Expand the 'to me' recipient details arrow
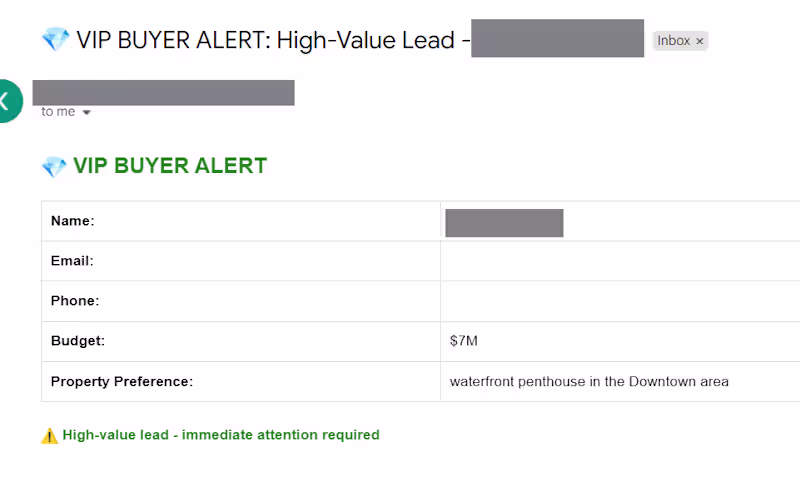 pos(87,113)
